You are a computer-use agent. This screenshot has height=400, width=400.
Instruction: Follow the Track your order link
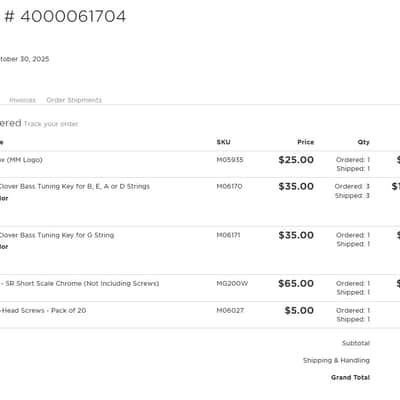[51, 124]
